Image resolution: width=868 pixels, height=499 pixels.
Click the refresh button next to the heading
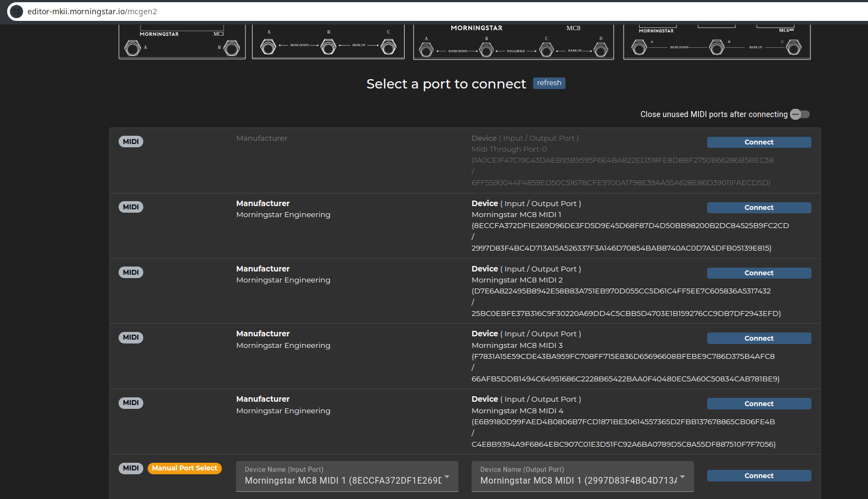(x=549, y=83)
